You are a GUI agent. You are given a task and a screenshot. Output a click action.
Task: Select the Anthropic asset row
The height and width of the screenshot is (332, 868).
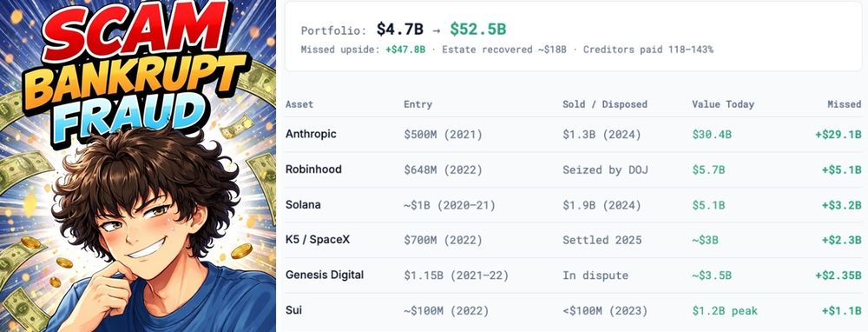point(574,134)
